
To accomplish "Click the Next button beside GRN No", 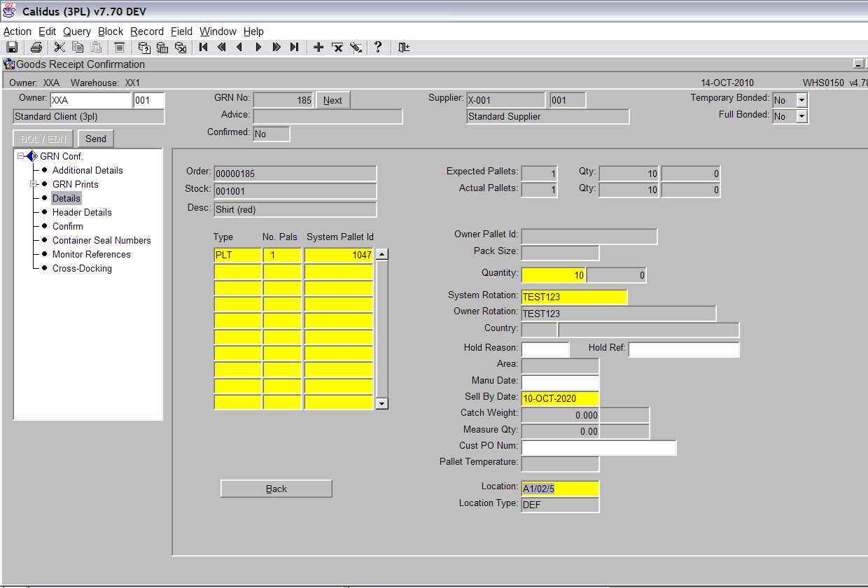I will coord(332,100).
